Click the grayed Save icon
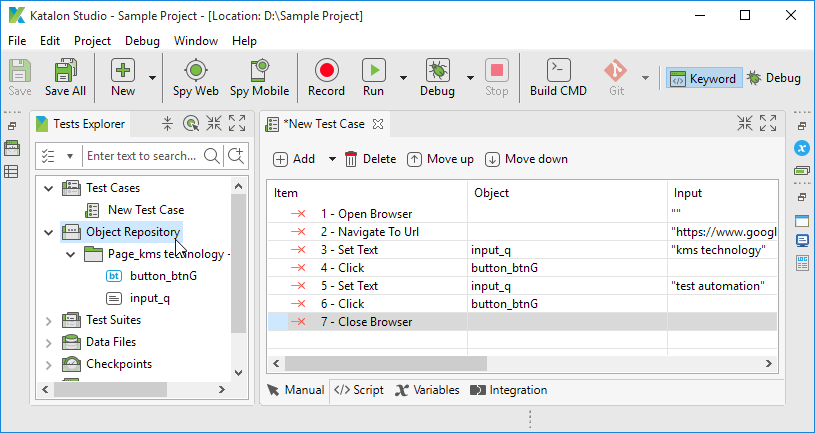This screenshot has height=433, width=815. [20, 71]
